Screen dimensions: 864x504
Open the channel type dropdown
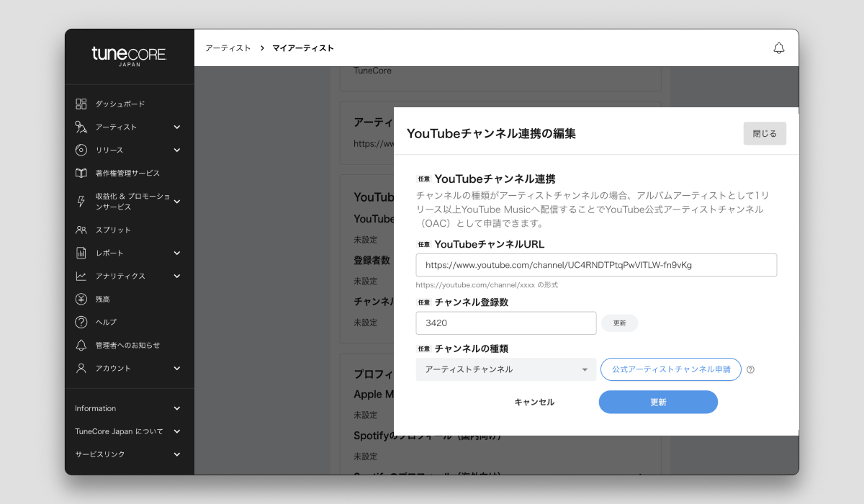(505, 369)
